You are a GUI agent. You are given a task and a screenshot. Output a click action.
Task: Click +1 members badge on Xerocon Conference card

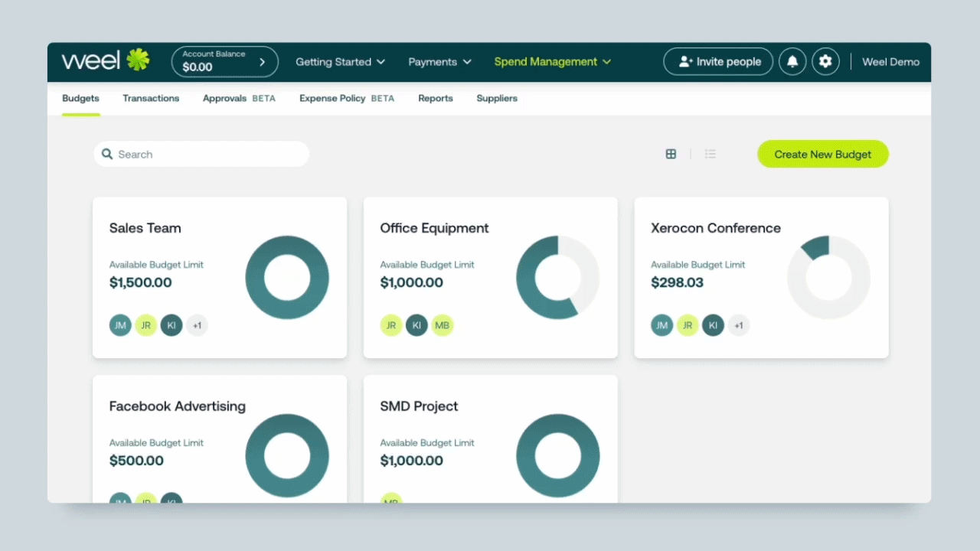point(739,325)
